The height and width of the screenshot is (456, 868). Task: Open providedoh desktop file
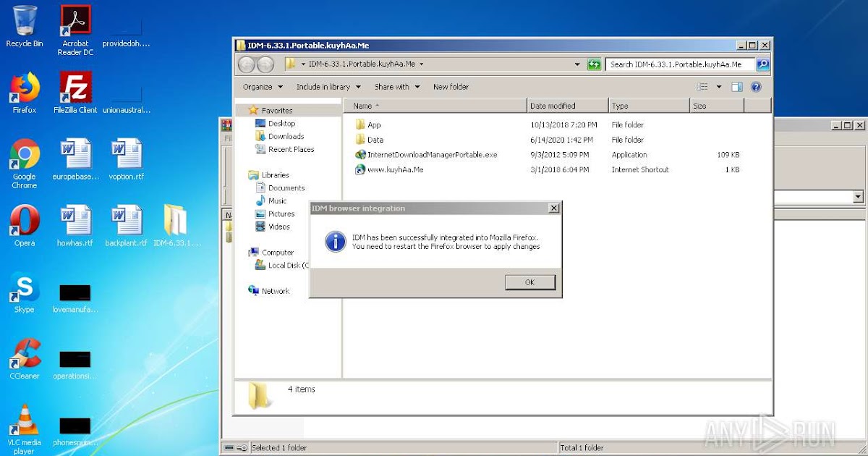click(127, 33)
